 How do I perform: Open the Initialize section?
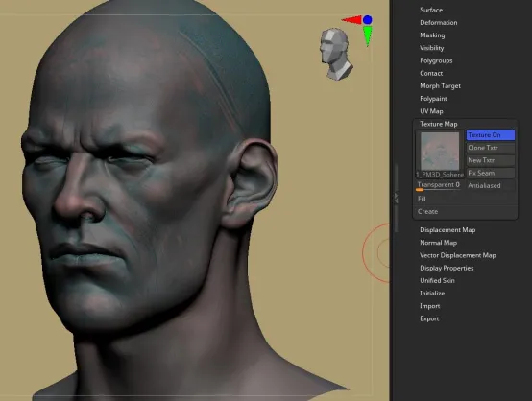pos(432,294)
